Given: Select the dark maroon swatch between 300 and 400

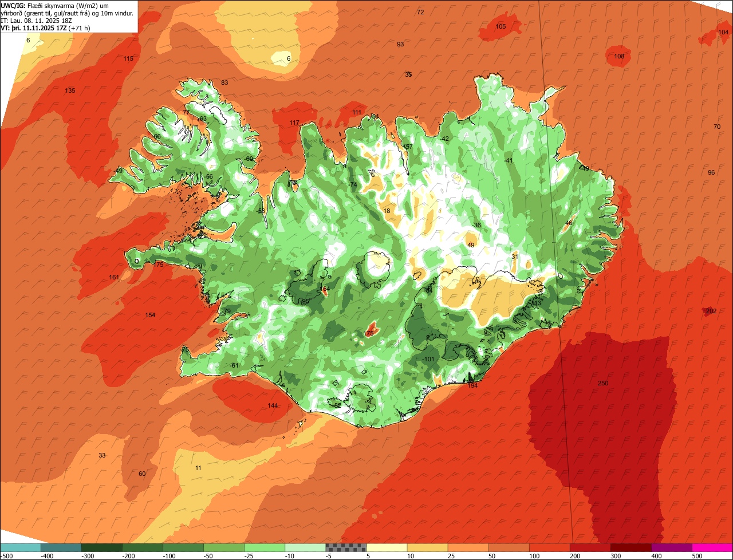Looking at the screenshot, I should point(630,547).
